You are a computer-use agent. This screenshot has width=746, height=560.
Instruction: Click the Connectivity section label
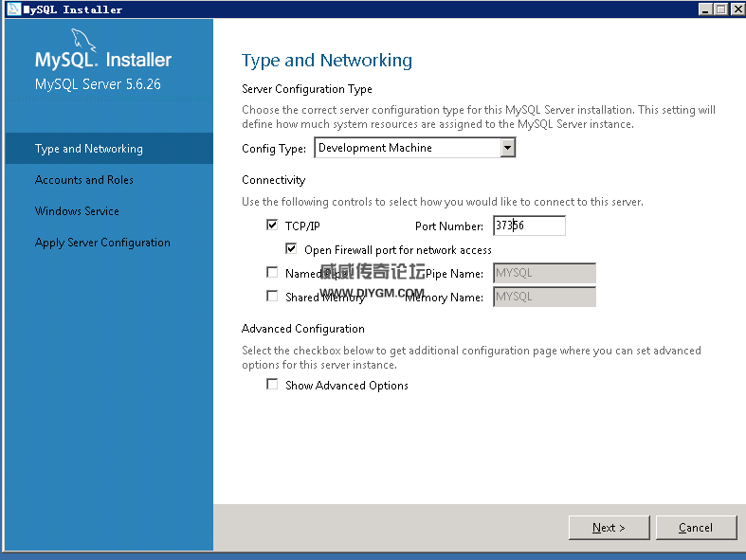click(274, 180)
